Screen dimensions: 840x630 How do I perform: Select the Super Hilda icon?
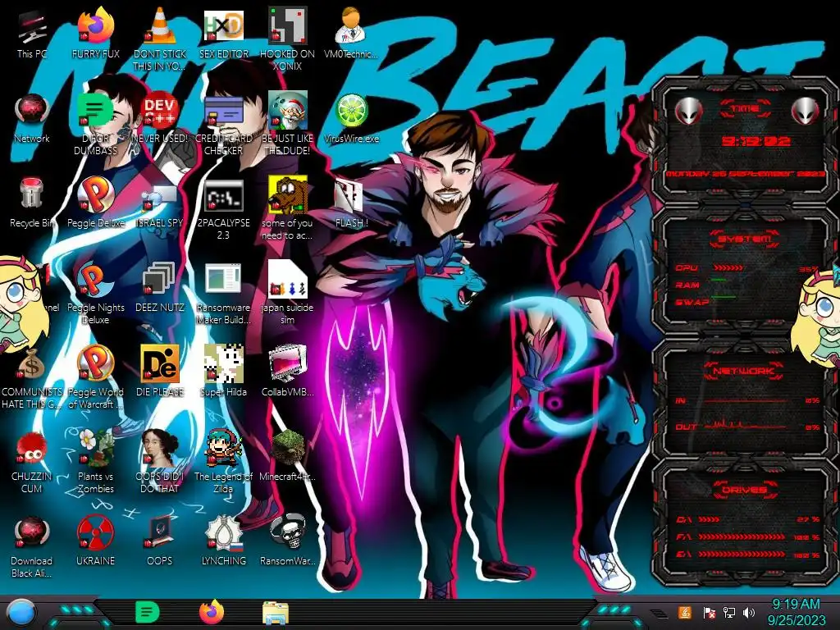click(224, 371)
